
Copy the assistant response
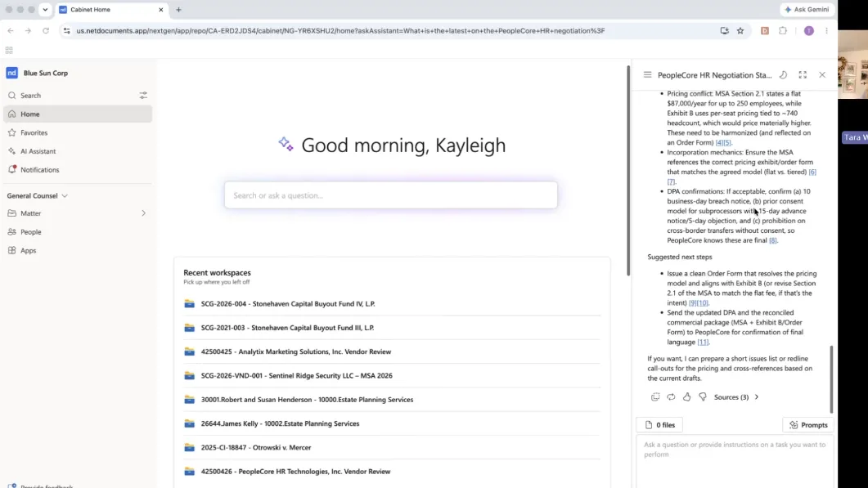pyautogui.click(x=654, y=397)
